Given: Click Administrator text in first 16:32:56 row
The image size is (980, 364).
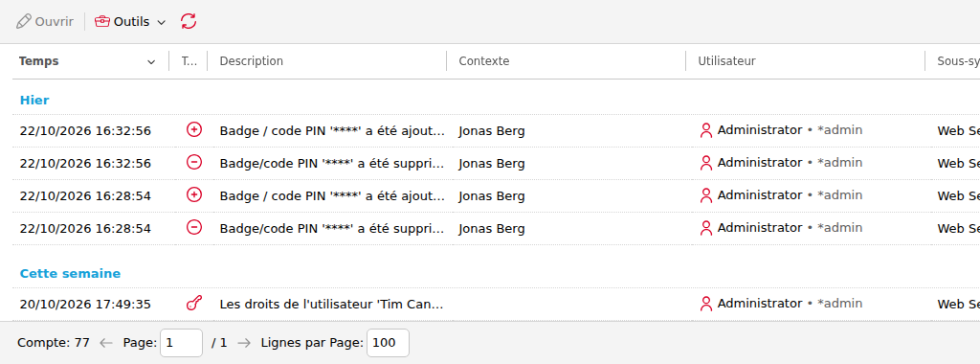Looking at the screenshot, I should point(759,130).
